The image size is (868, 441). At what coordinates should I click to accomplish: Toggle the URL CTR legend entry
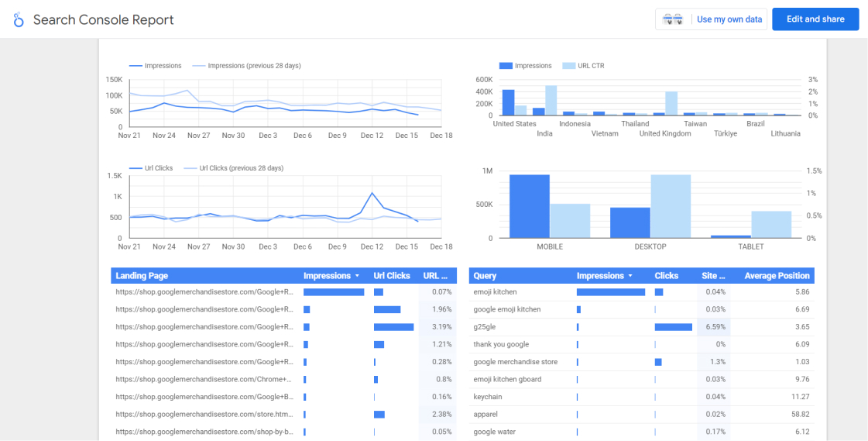click(584, 65)
